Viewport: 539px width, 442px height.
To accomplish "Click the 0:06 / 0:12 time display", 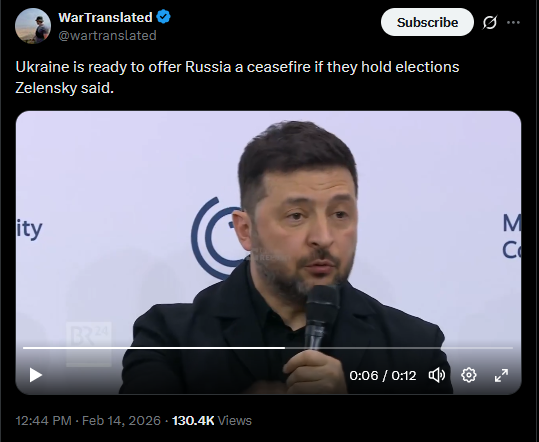I will pyautogui.click(x=383, y=375).
